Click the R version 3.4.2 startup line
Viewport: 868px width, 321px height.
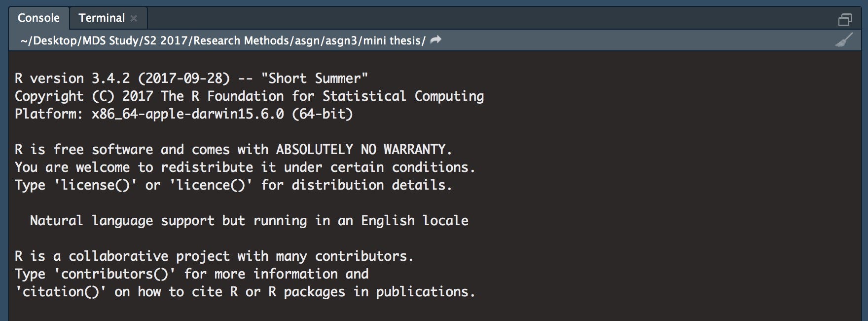[191, 78]
